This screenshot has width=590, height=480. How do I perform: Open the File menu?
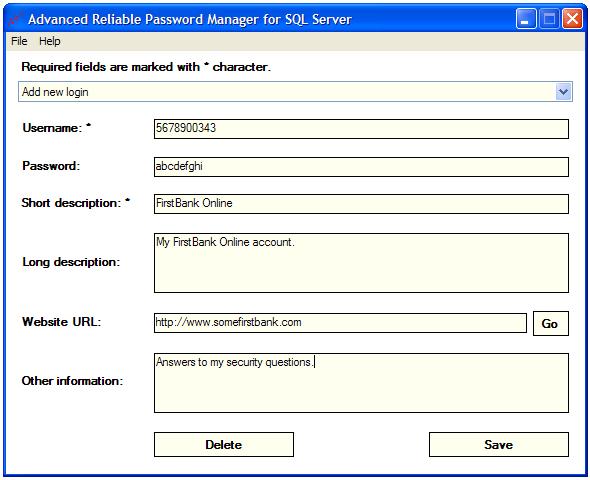(19, 41)
